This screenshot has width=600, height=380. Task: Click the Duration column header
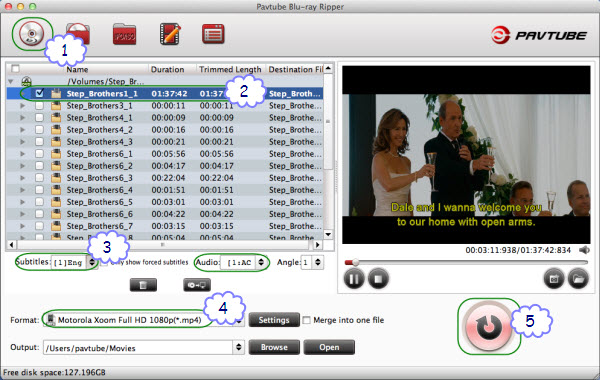pos(167,69)
